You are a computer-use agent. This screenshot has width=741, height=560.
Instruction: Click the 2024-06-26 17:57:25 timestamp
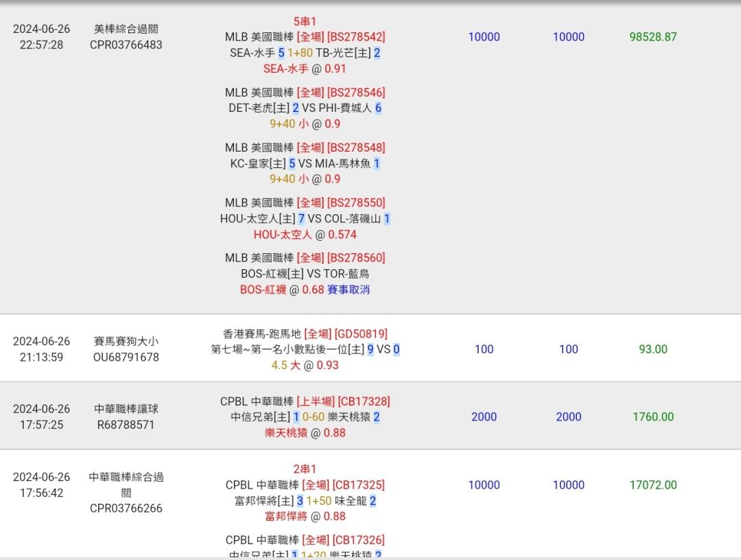click(x=42, y=417)
